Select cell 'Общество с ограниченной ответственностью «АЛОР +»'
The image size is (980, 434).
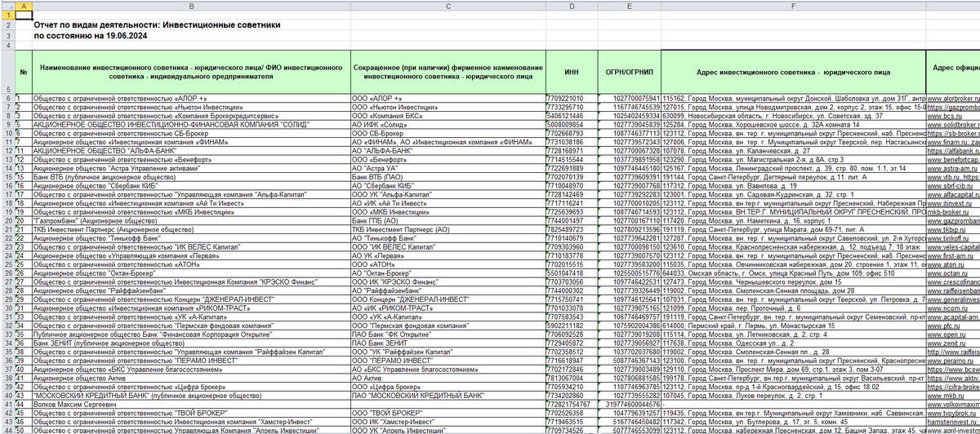190,98
